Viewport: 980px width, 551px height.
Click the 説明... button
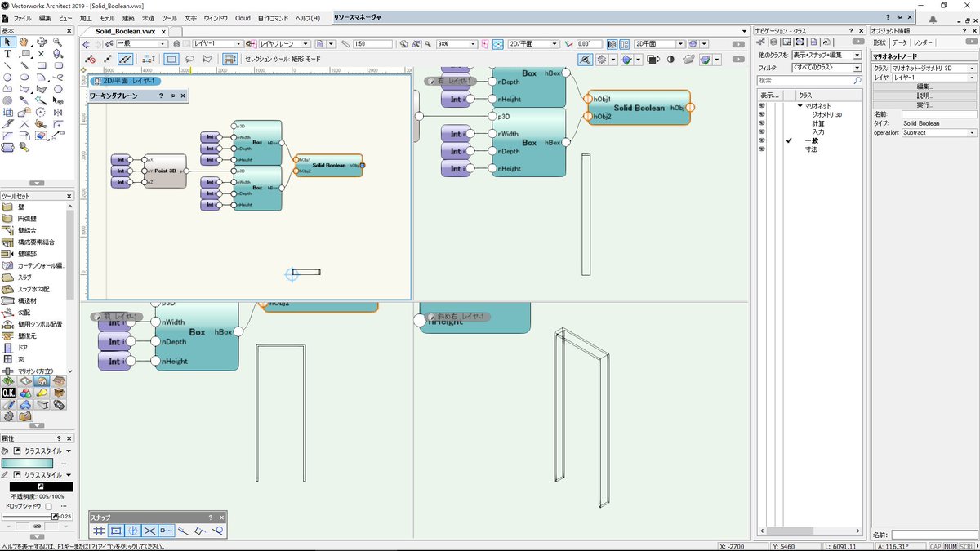[924, 96]
